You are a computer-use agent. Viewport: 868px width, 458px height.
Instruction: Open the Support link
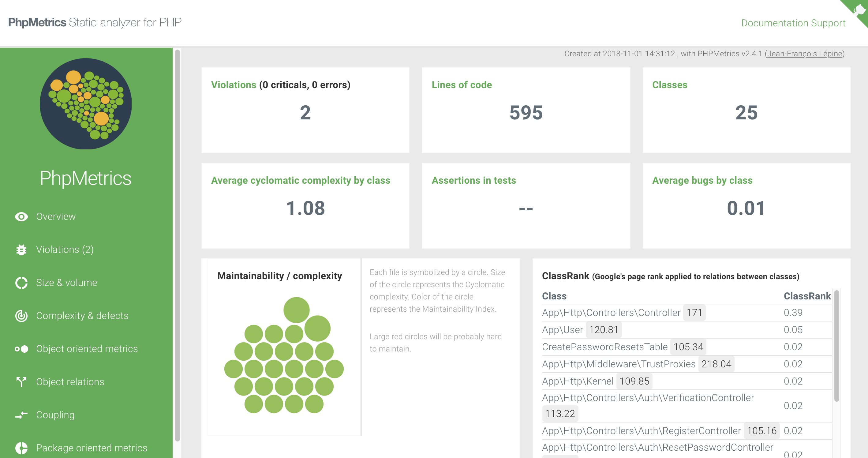click(x=829, y=23)
